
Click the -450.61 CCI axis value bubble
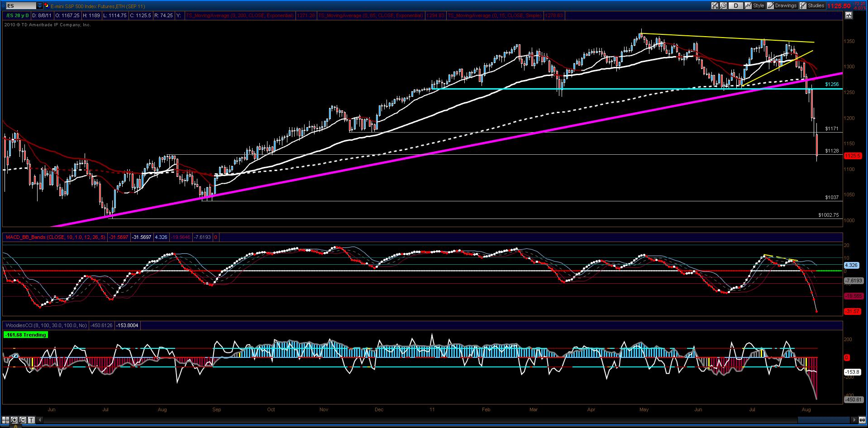coord(854,399)
